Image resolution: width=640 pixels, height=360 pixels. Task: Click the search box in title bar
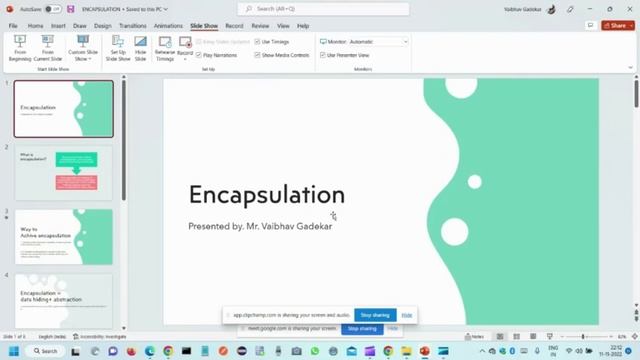pos(323,9)
